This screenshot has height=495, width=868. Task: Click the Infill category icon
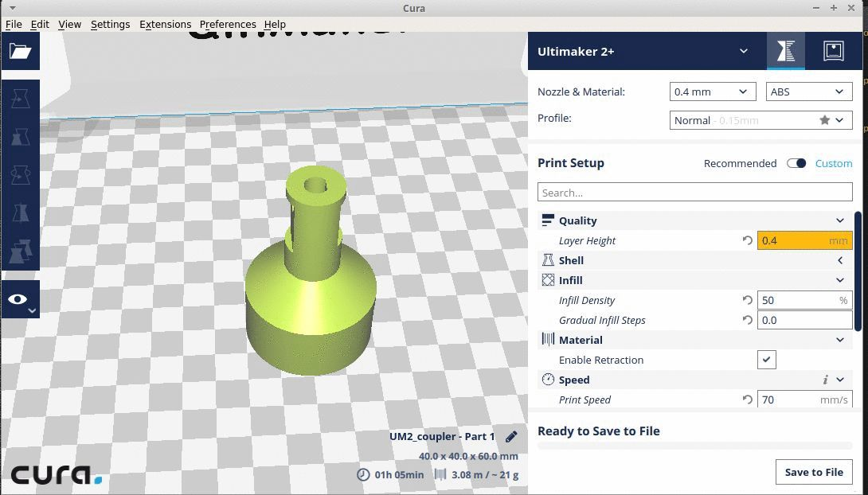point(548,280)
